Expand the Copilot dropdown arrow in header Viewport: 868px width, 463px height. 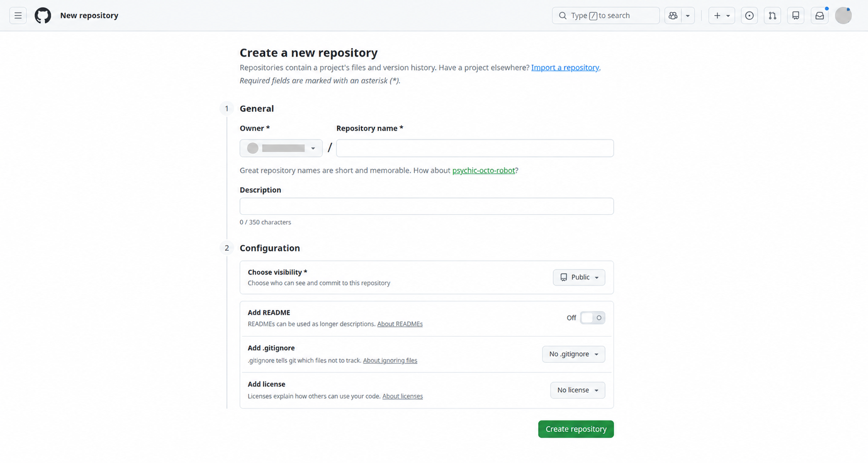pyautogui.click(x=688, y=16)
